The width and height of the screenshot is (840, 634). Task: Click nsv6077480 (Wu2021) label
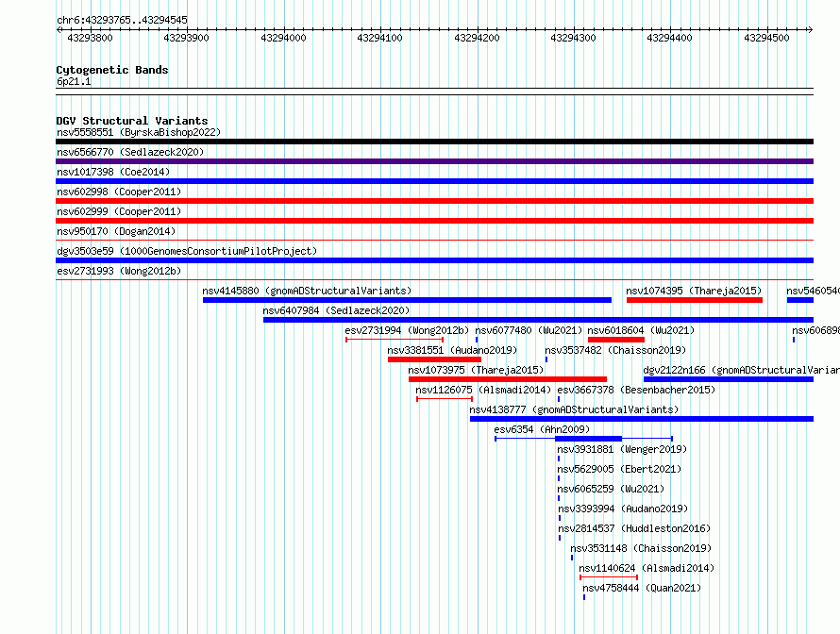(529, 330)
